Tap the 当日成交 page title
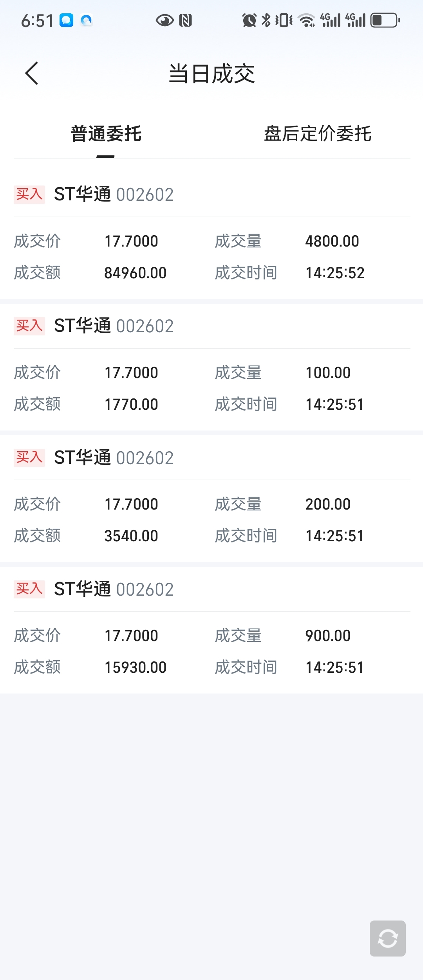Screen dimensions: 423x980 pos(211,74)
